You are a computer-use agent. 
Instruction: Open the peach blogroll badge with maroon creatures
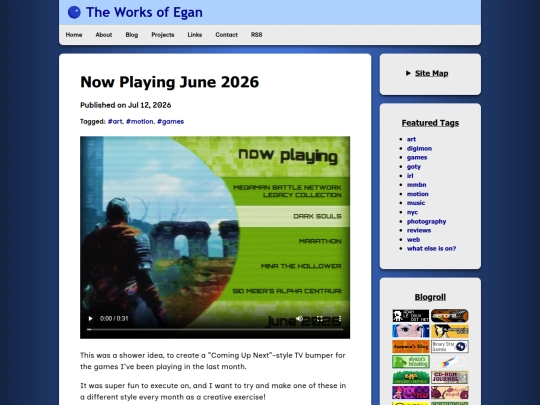[x=450, y=392]
